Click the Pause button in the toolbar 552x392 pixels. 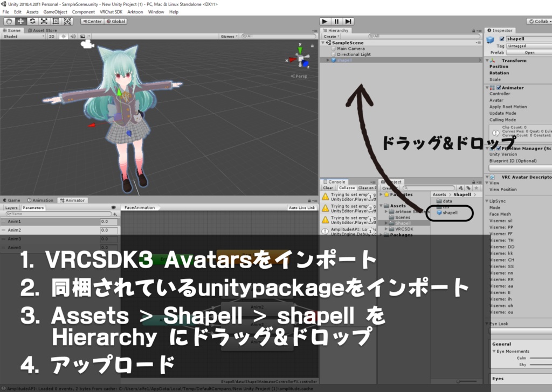pyautogui.click(x=336, y=21)
